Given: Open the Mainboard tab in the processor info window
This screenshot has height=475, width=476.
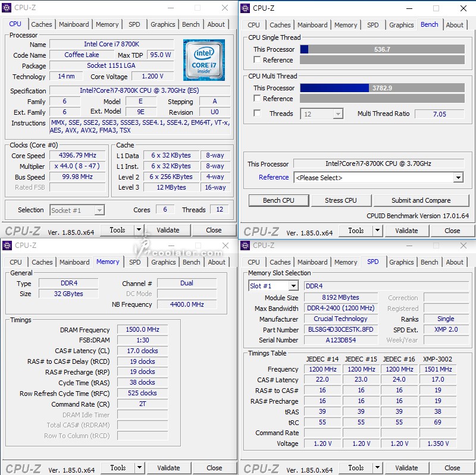Looking at the screenshot, I should click(x=74, y=24).
